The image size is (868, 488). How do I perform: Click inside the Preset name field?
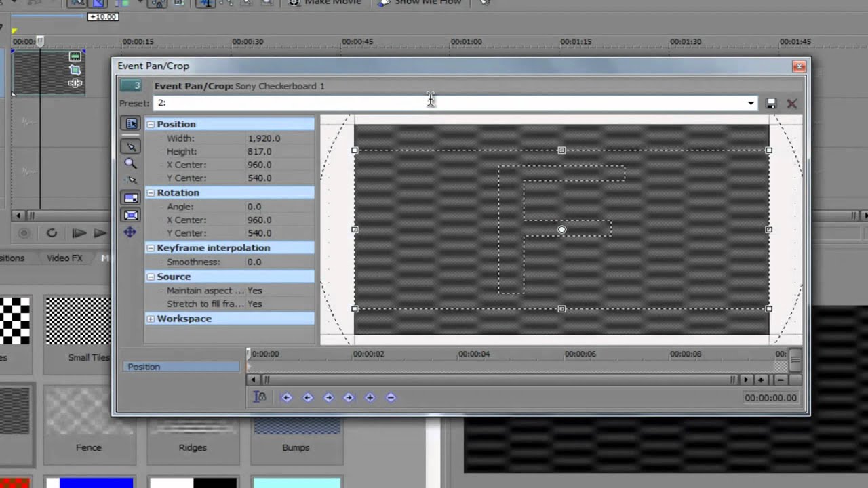pyautogui.click(x=449, y=103)
